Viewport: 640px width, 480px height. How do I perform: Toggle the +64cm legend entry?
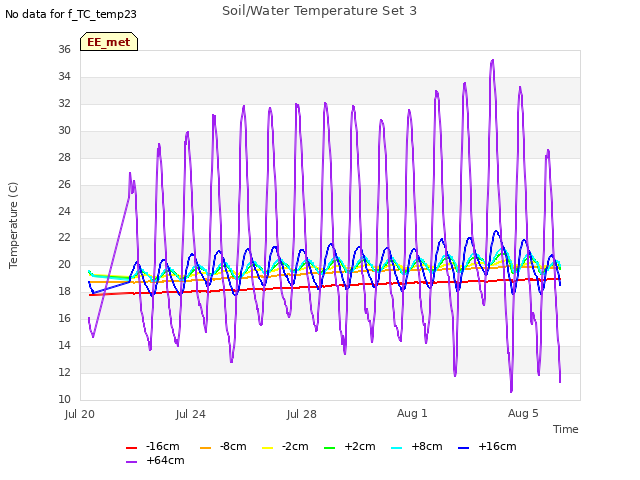[155, 460]
